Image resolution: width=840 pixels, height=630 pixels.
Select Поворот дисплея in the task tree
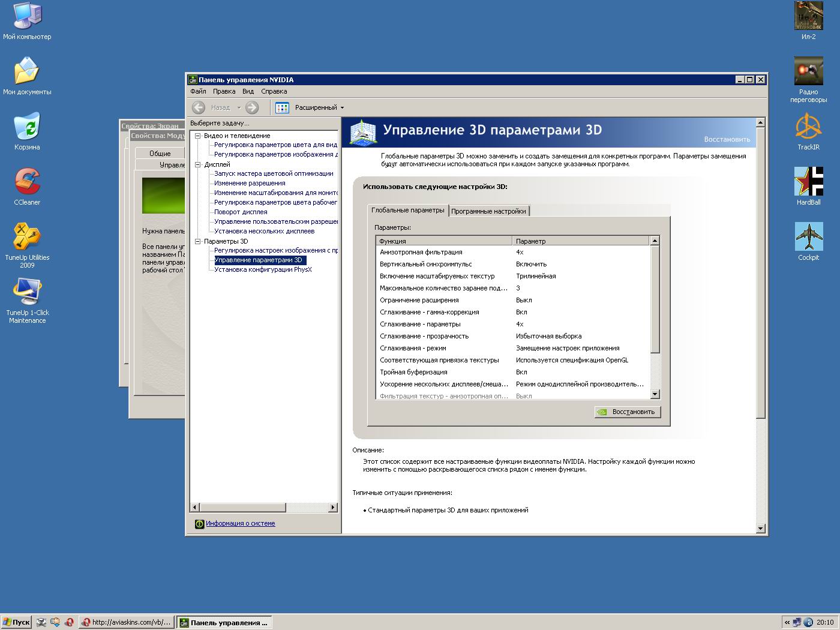point(241,212)
